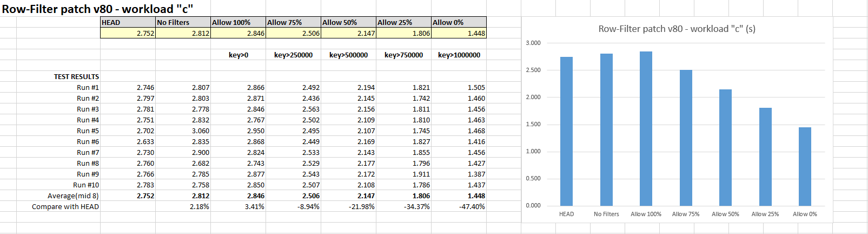Select the yellow summary cell showing 1.448
Viewport: 868px width, 234px height.
(x=459, y=33)
